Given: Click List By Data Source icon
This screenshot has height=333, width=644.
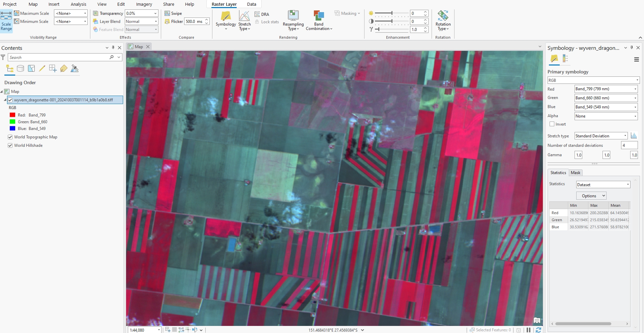Looking at the screenshot, I should click(21, 69).
